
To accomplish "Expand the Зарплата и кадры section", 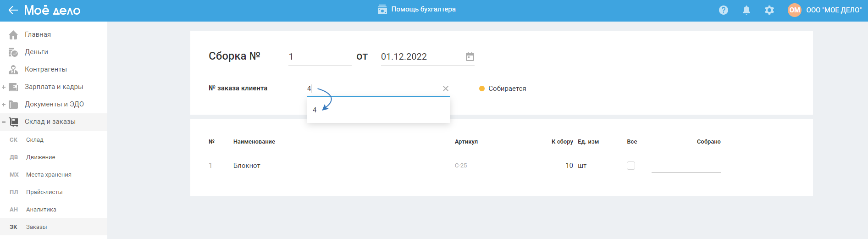I will pos(4,87).
